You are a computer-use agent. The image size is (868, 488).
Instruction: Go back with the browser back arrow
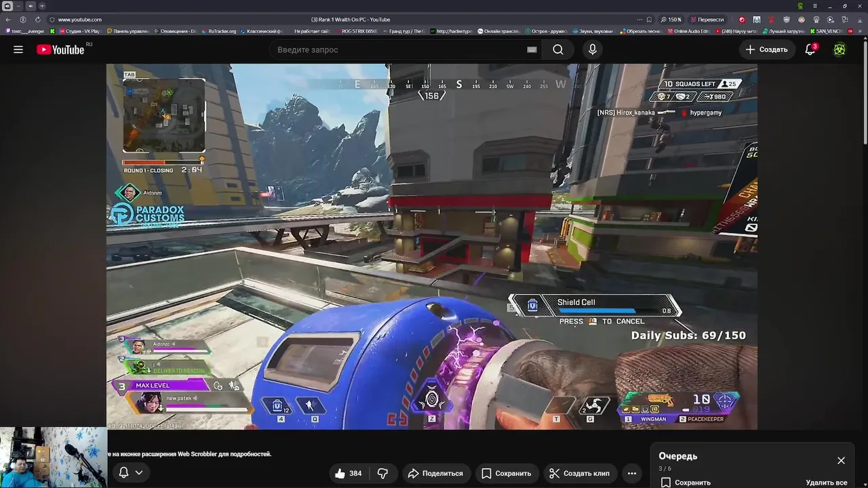pos(8,20)
